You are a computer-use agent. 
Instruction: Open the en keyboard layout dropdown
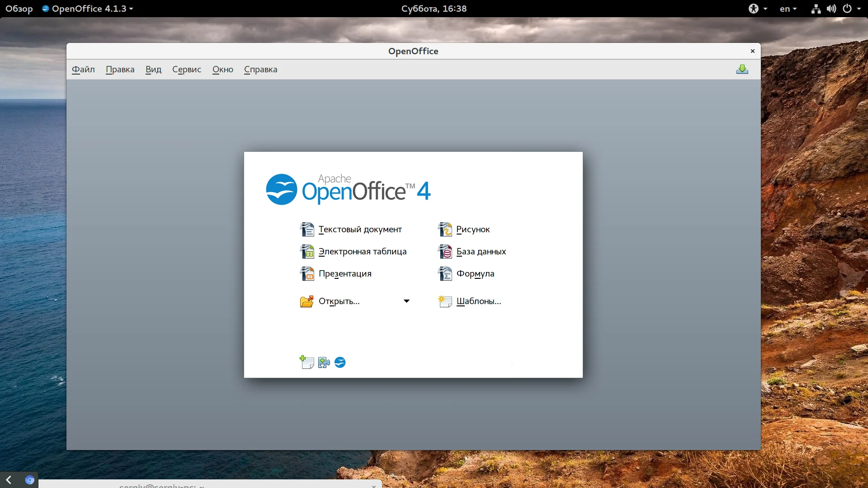tap(788, 9)
